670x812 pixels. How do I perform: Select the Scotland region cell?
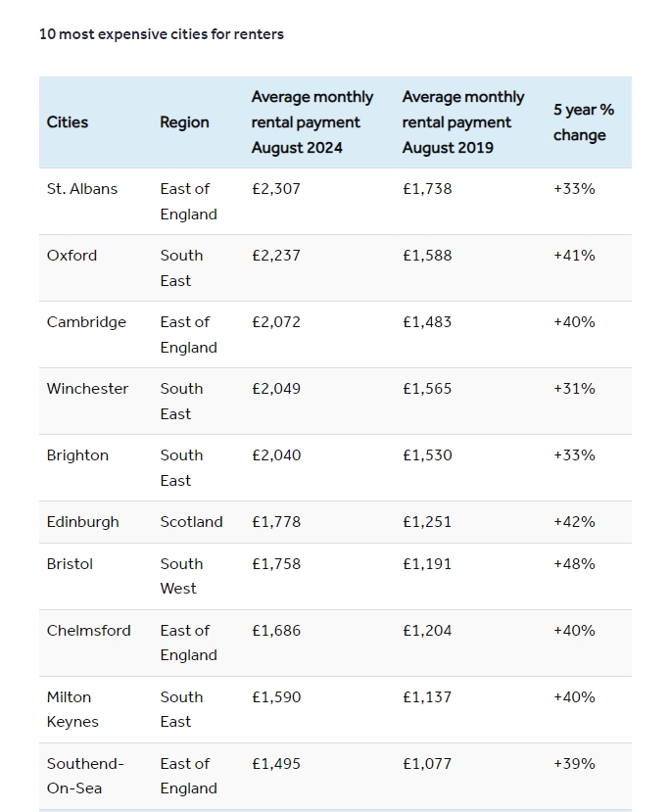[191, 522]
